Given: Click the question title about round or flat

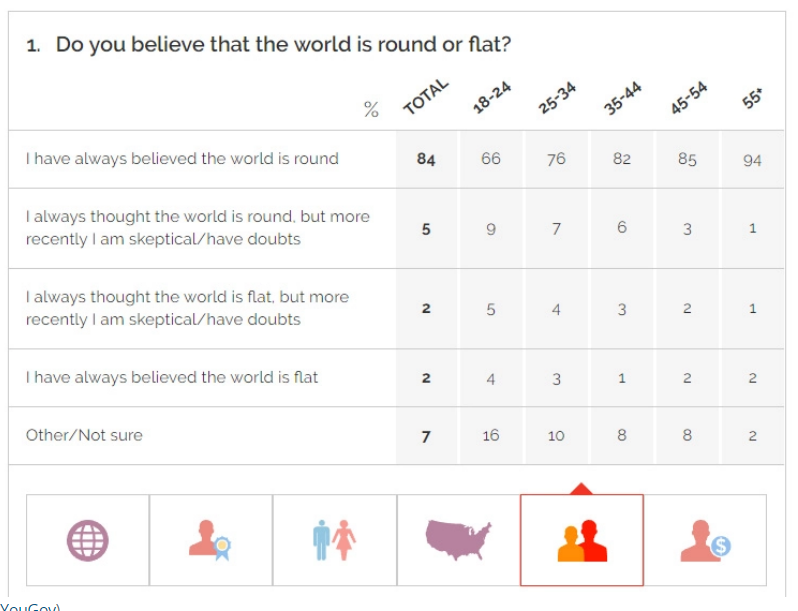Looking at the screenshot, I should (284, 45).
